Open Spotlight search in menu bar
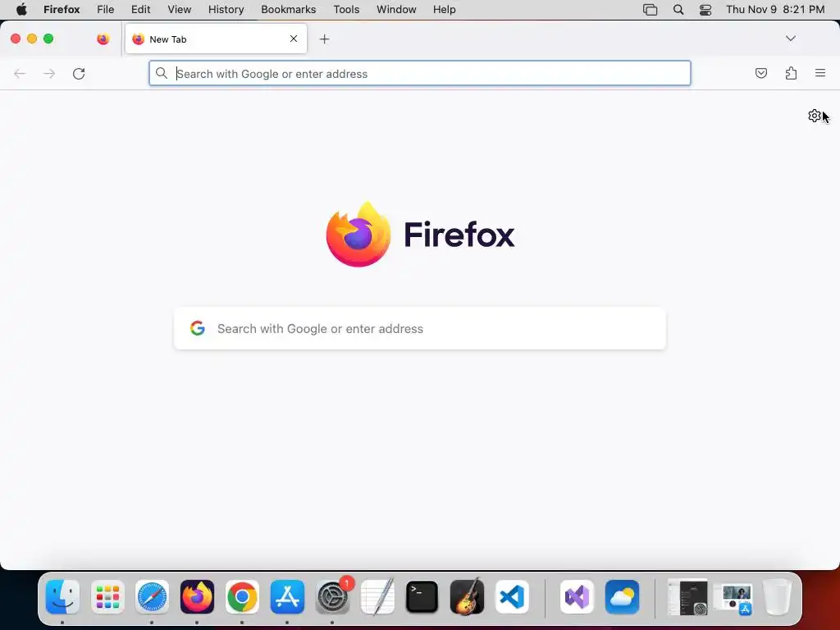 point(678,10)
